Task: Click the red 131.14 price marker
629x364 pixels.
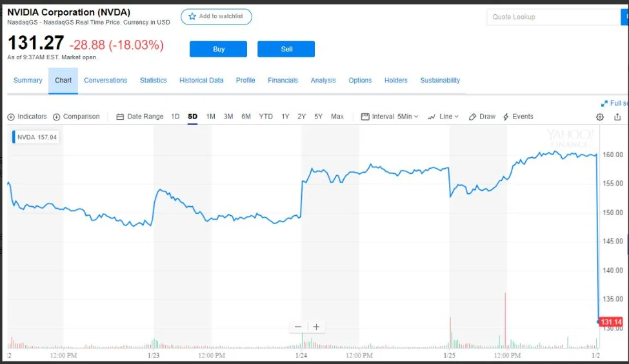Action: tap(610, 321)
